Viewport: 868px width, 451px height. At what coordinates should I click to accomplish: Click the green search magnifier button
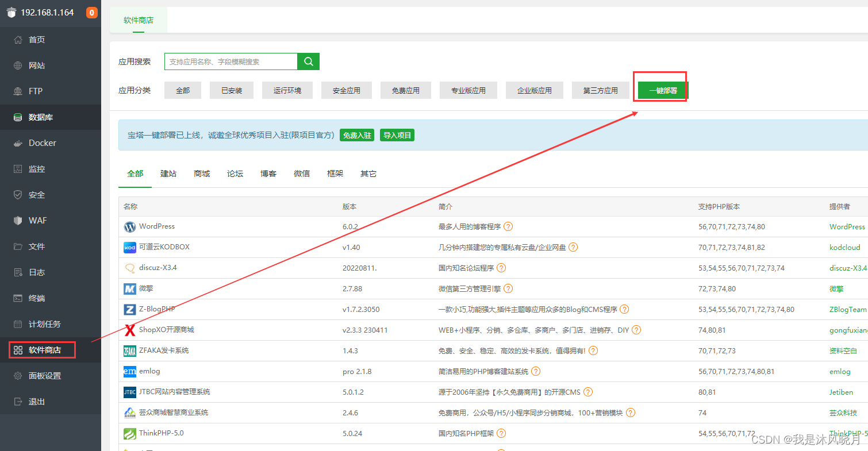[x=308, y=61]
